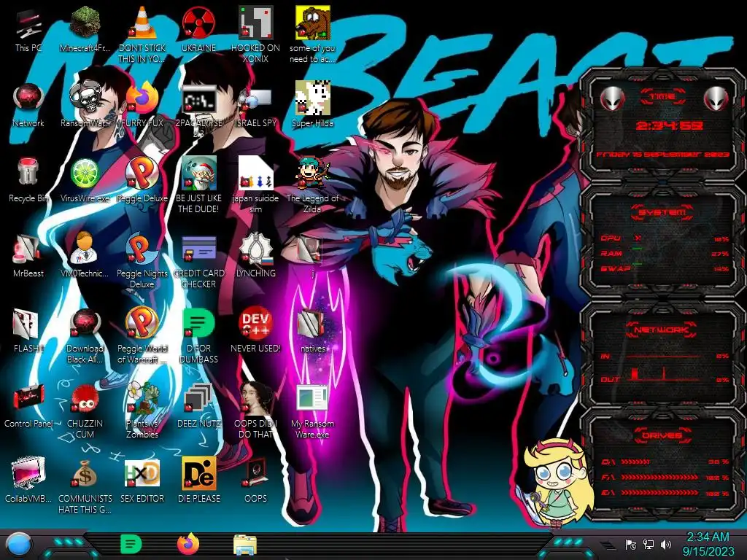Open the network tray icon
This screenshot has height=560, width=747.
tap(649, 544)
